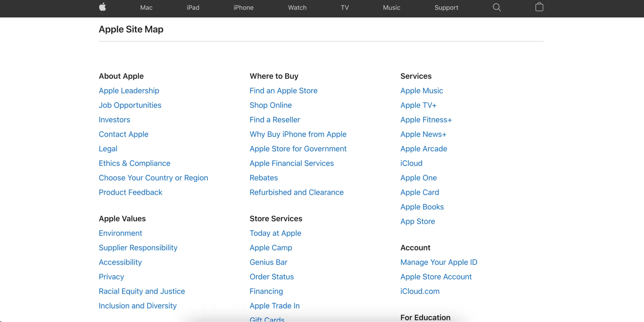
Task: Go to Apple Trade In
Action: click(x=274, y=306)
